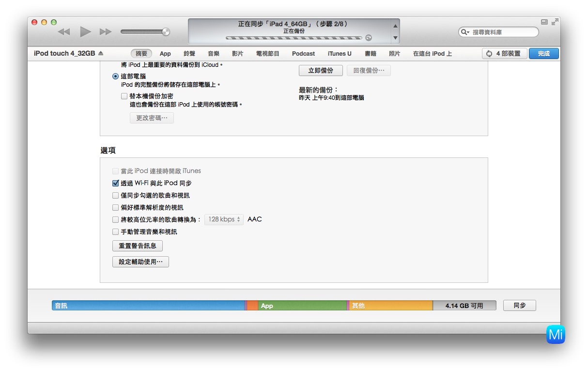Click the iPod touch 4_32GB device name
Viewport: 588px width, 372px height.
(x=64, y=54)
